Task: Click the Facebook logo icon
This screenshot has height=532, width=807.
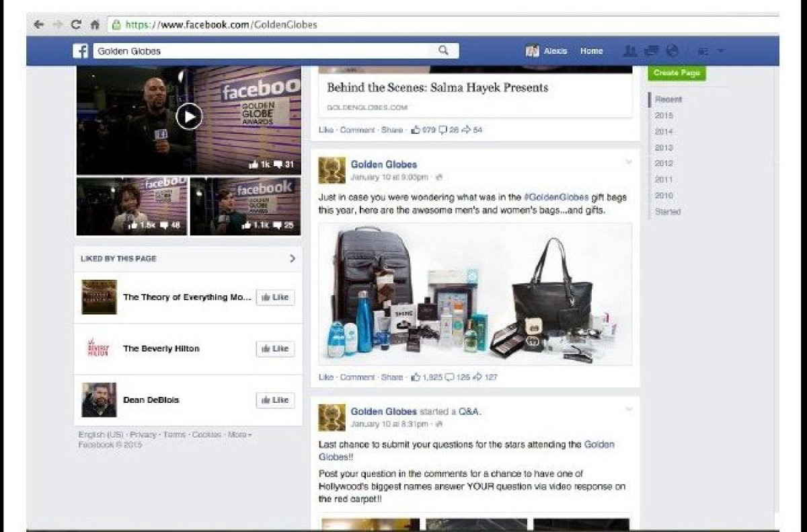Action: pos(81,51)
